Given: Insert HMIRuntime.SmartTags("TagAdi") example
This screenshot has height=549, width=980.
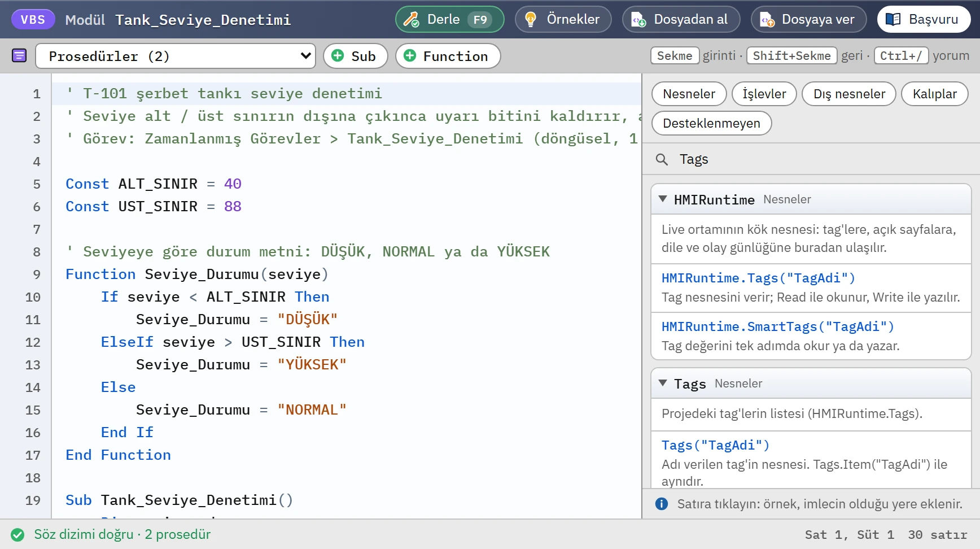Looking at the screenshot, I should [x=811, y=336].
